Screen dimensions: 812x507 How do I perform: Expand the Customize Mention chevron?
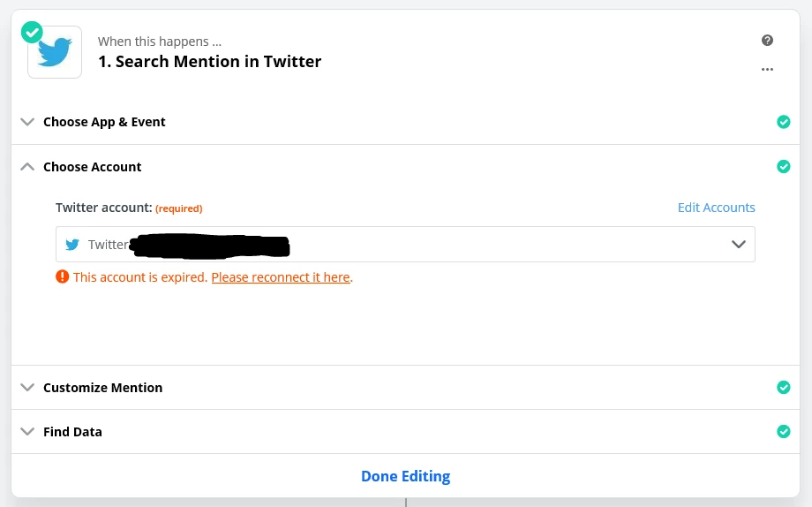point(27,387)
